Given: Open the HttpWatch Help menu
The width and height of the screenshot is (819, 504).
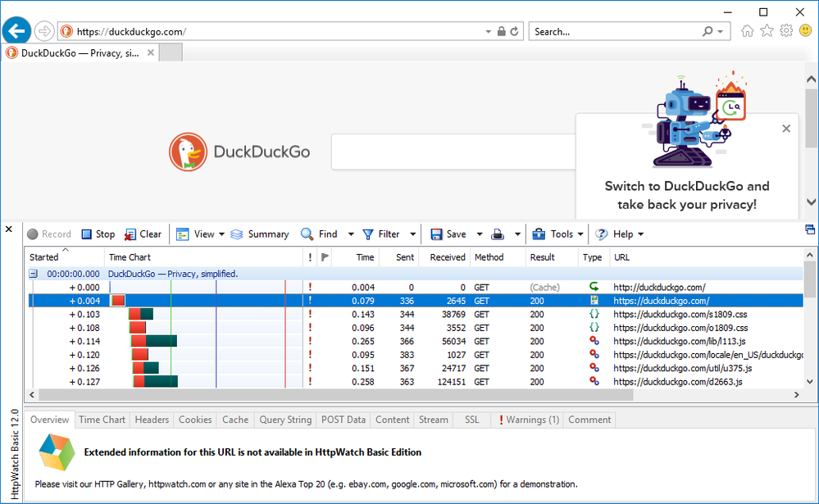Looking at the screenshot, I should click(620, 234).
